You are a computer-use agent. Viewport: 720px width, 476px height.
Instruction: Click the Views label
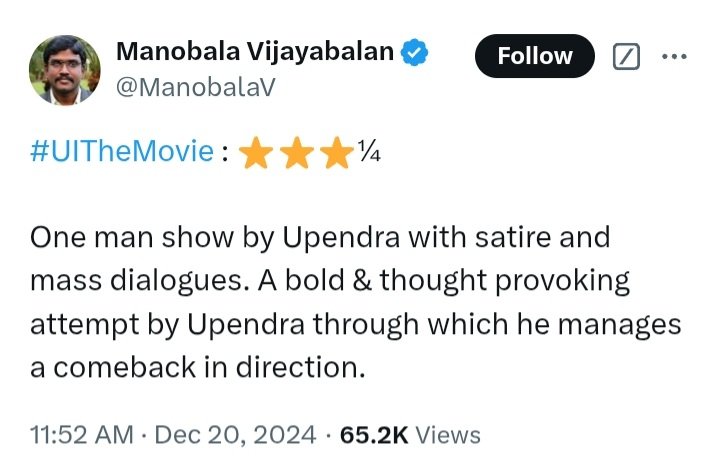[448, 435]
